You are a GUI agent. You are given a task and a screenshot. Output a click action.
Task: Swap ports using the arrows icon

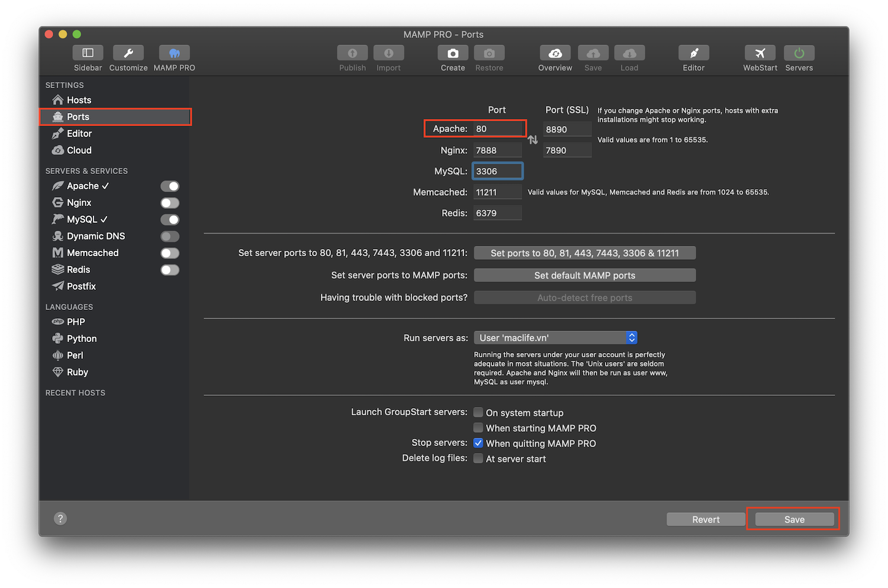pos(533,140)
